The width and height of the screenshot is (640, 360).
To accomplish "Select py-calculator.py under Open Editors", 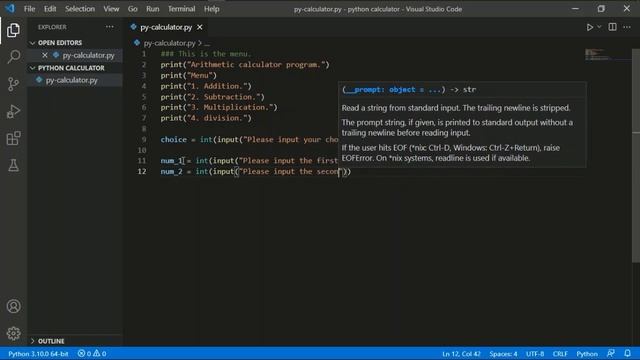I will coord(88,55).
